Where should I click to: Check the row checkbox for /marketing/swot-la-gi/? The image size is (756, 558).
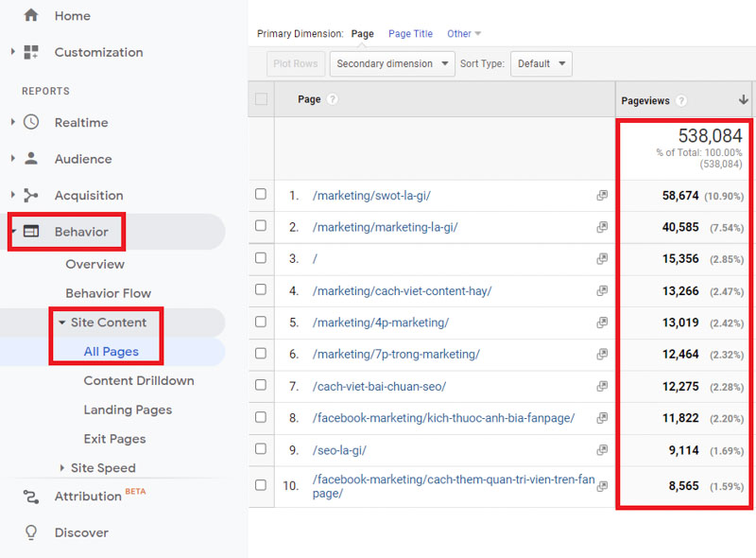click(261, 195)
